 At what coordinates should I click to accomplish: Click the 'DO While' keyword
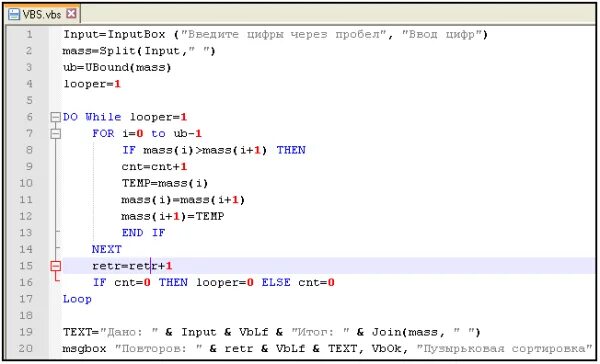[92, 117]
